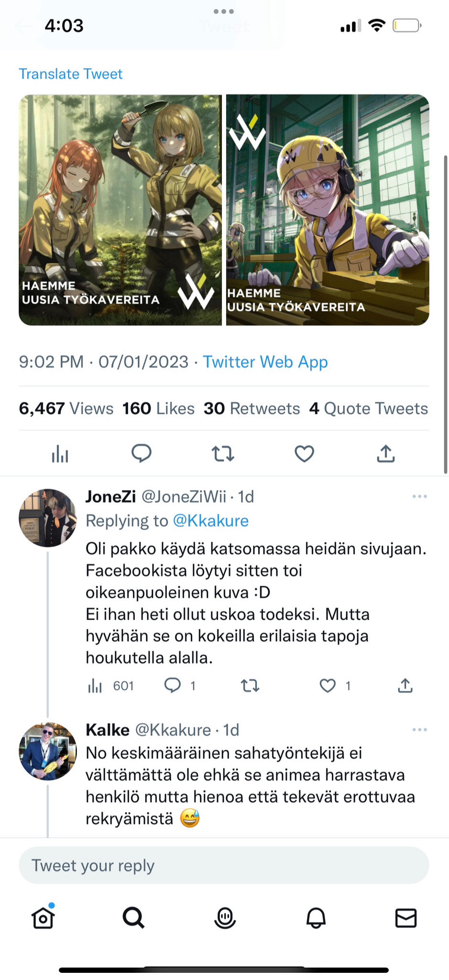Click the Translate Tweet link
449x980 pixels.
(x=71, y=74)
